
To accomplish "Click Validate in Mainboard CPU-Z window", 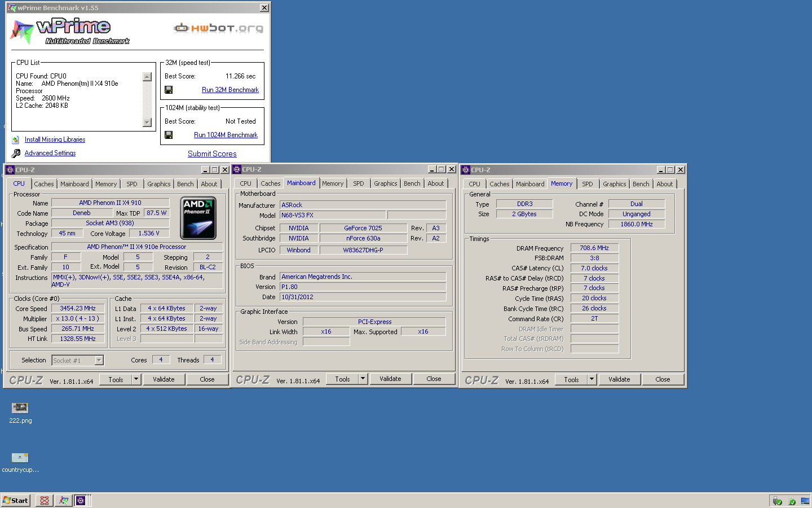I will tap(390, 379).
